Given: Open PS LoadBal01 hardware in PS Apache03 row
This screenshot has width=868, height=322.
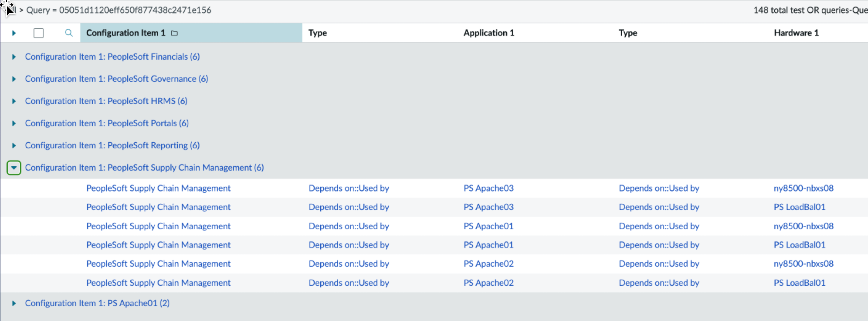Looking at the screenshot, I should pyautogui.click(x=800, y=207).
